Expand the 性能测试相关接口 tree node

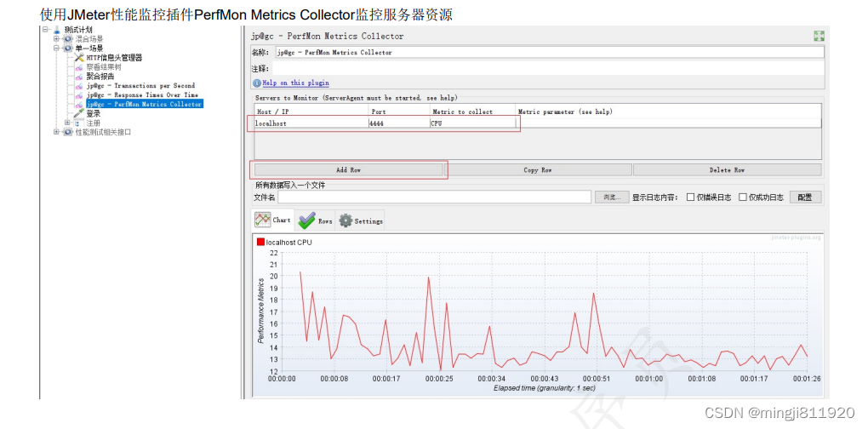56,132
